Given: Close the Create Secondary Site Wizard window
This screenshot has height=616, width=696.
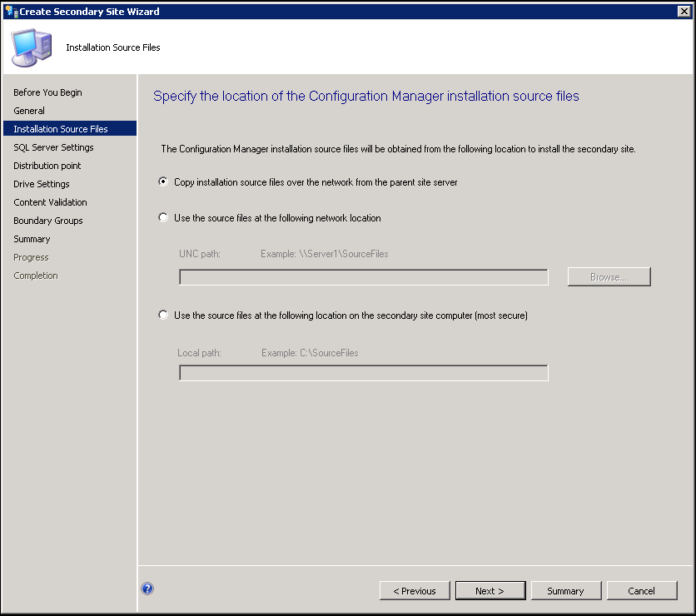Looking at the screenshot, I should (x=684, y=11).
